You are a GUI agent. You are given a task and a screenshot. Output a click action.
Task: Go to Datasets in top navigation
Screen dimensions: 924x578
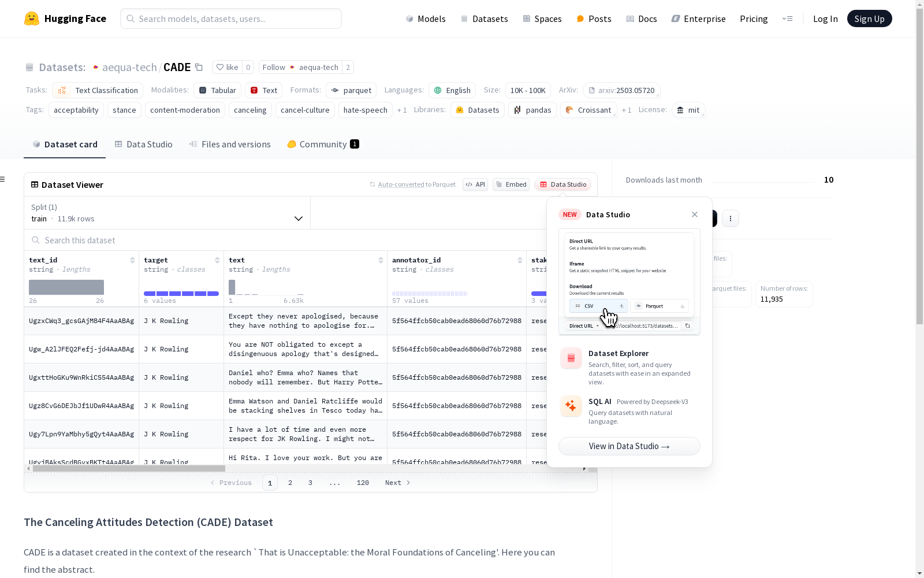484,18
